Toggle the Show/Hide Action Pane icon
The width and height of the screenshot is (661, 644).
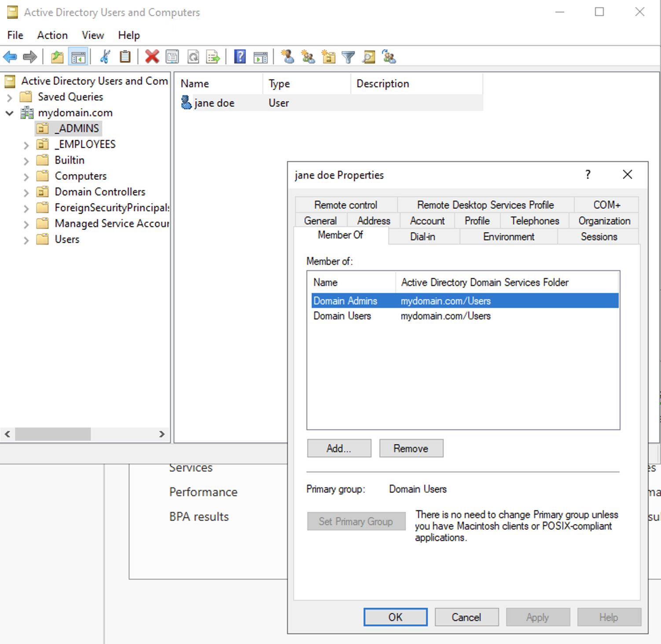261,57
